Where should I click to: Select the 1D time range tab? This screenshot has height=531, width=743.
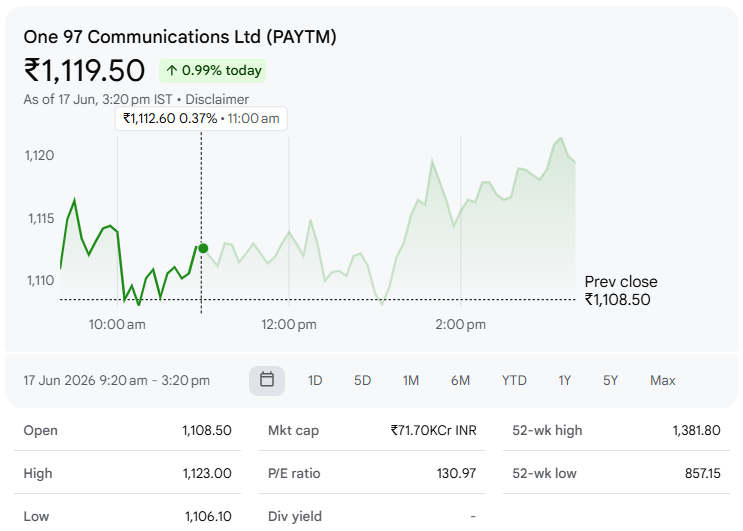(x=315, y=381)
